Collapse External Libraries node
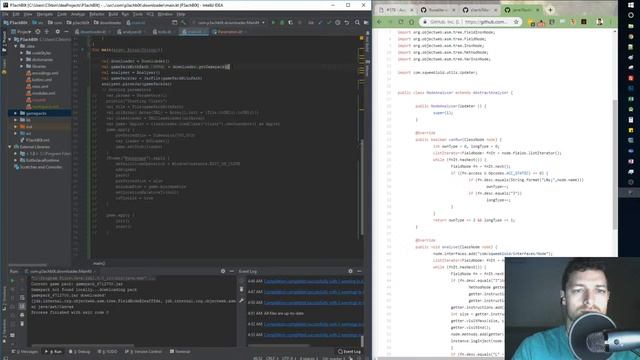Image resolution: width=640 pixels, height=360 pixels. pyautogui.click(x=10, y=147)
